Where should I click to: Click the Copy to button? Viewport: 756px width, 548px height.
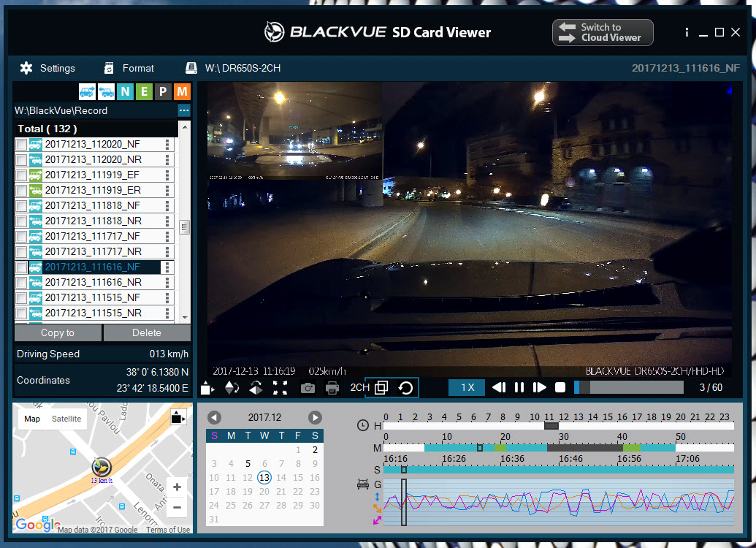point(58,333)
